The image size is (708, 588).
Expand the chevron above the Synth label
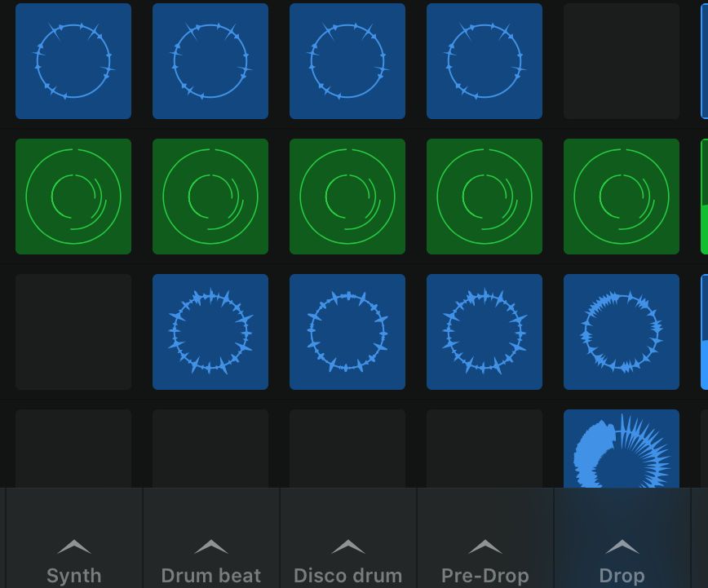tap(73, 545)
